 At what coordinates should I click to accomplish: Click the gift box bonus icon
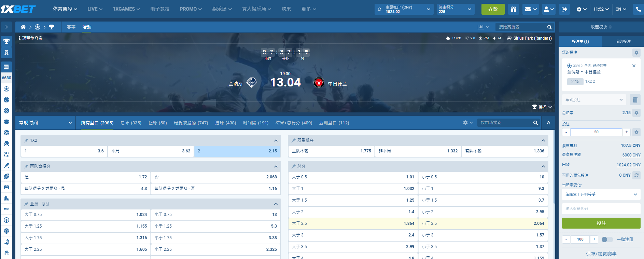coord(513,9)
